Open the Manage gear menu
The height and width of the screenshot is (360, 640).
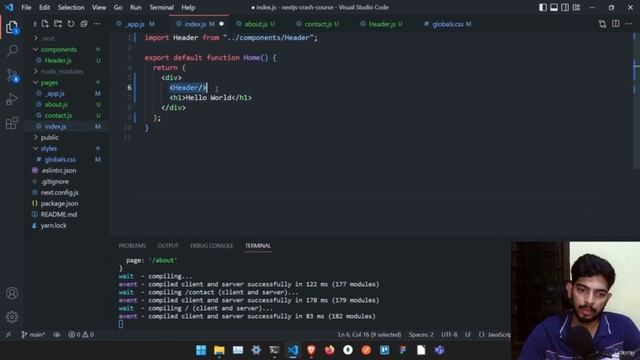[x=12, y=317]
